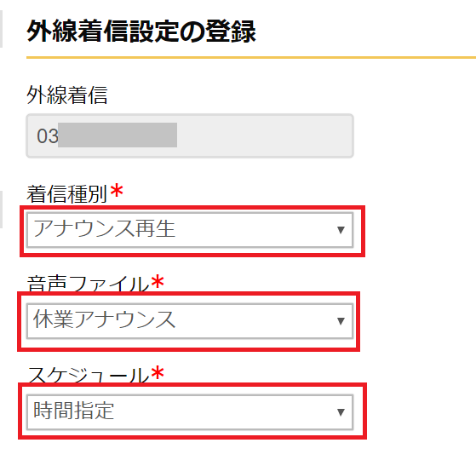Viewport: 476px width, 460px height.
Task: Click the red asterisk beside 着信種別
Action: pyautogui.click(x=117, y=191)
